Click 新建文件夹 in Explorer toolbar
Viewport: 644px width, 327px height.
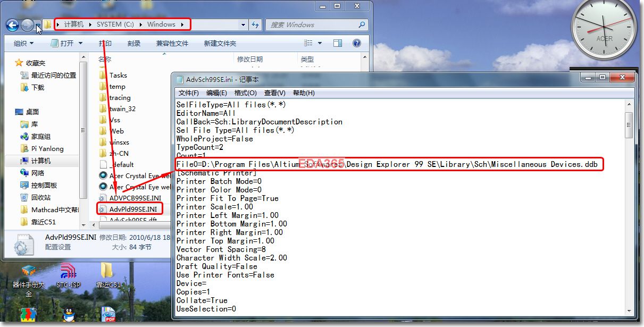pos(220,44)
